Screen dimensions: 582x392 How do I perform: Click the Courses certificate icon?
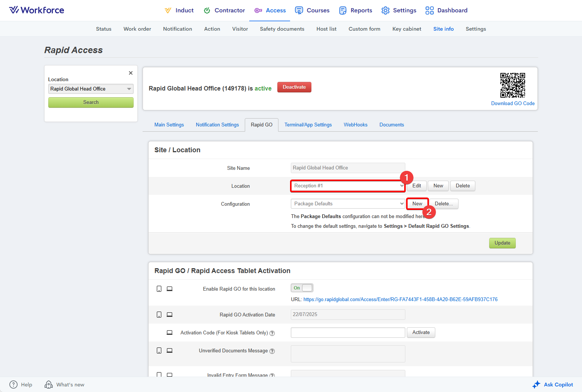299,10
